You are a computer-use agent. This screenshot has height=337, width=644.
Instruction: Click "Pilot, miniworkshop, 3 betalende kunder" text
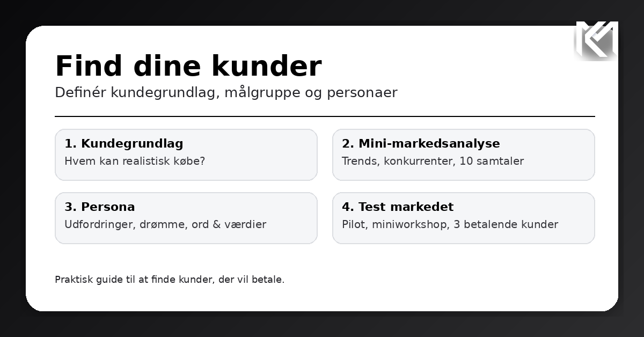(x=450, y=224)
